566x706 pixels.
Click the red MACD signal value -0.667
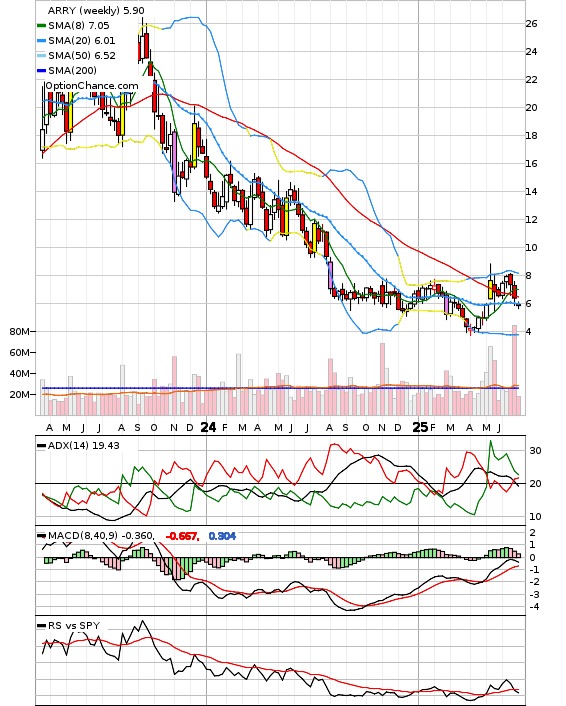click(x=182, y=536)
